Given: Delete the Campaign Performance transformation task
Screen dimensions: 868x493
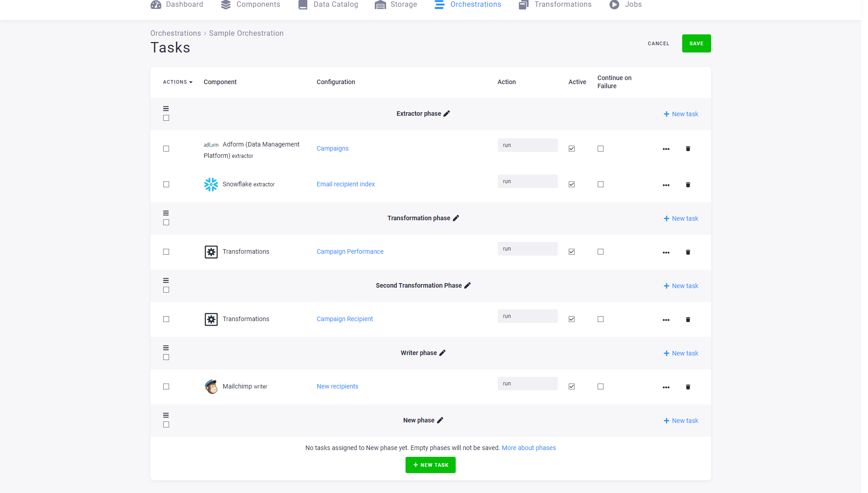Looking at the screenshot, I should (x=688, y=252).
